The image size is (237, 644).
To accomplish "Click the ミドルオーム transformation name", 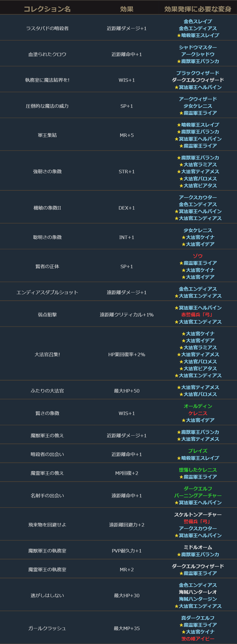I will (197, 547).
